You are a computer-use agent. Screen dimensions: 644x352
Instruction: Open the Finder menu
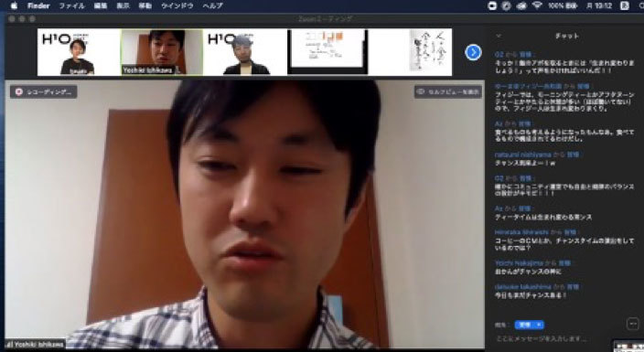point(38,5)
